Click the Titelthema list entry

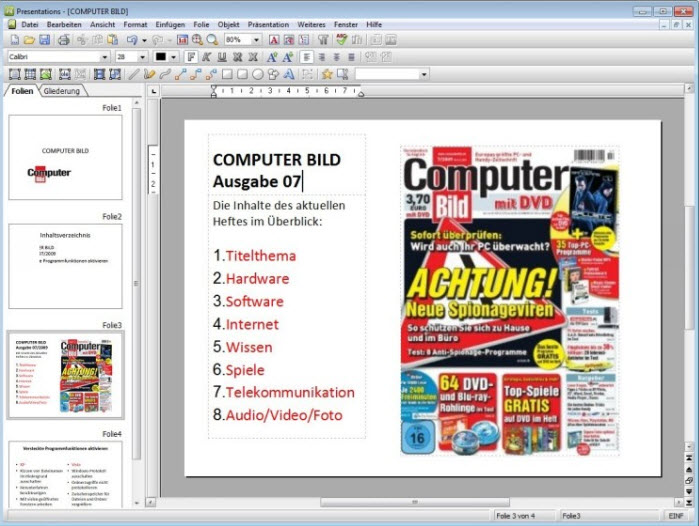tap(261, 256)
